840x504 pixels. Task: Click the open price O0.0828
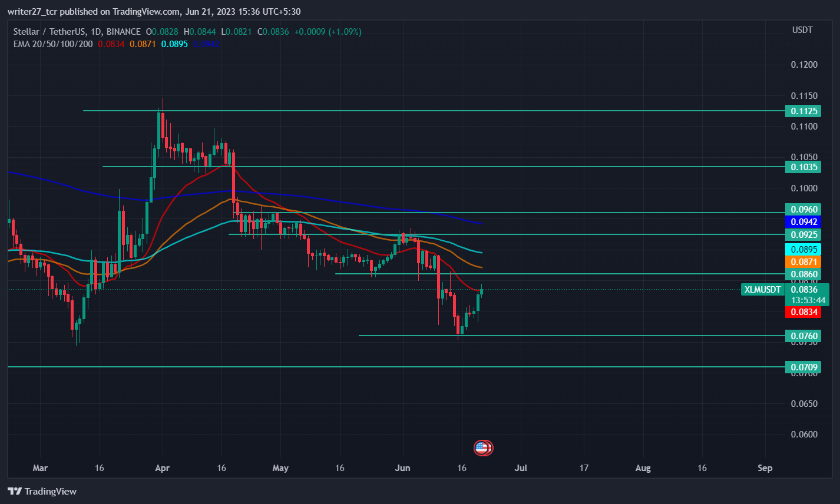(x=163, y=32)
